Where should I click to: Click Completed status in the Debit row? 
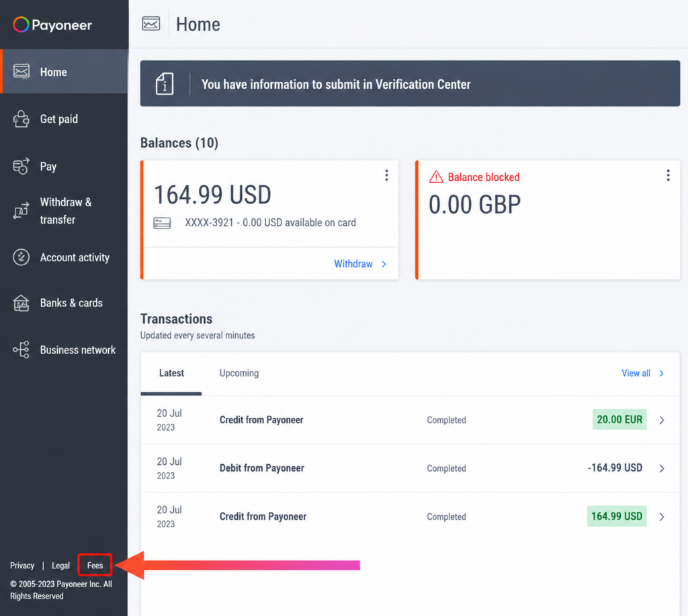coord(446,468)
